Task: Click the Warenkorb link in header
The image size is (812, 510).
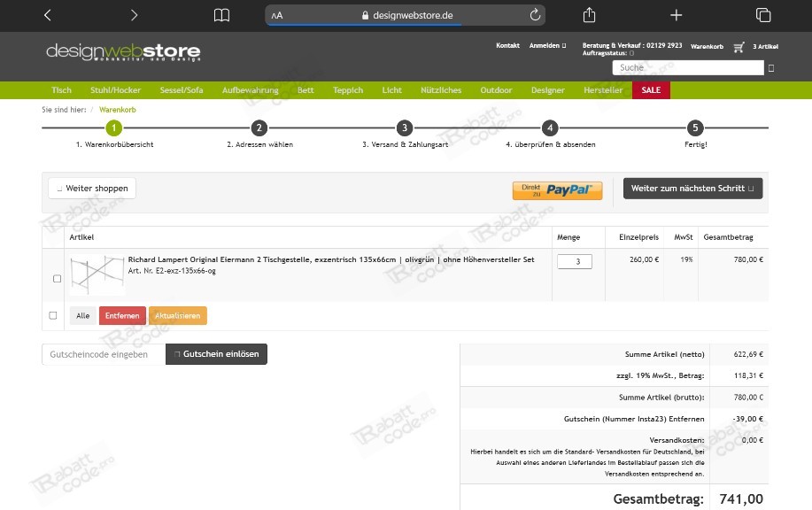Action: click(x=707, y=47)
